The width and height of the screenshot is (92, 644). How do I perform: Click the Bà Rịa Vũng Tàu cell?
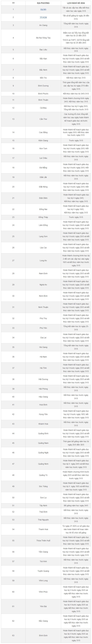click(x=43, y=38)
